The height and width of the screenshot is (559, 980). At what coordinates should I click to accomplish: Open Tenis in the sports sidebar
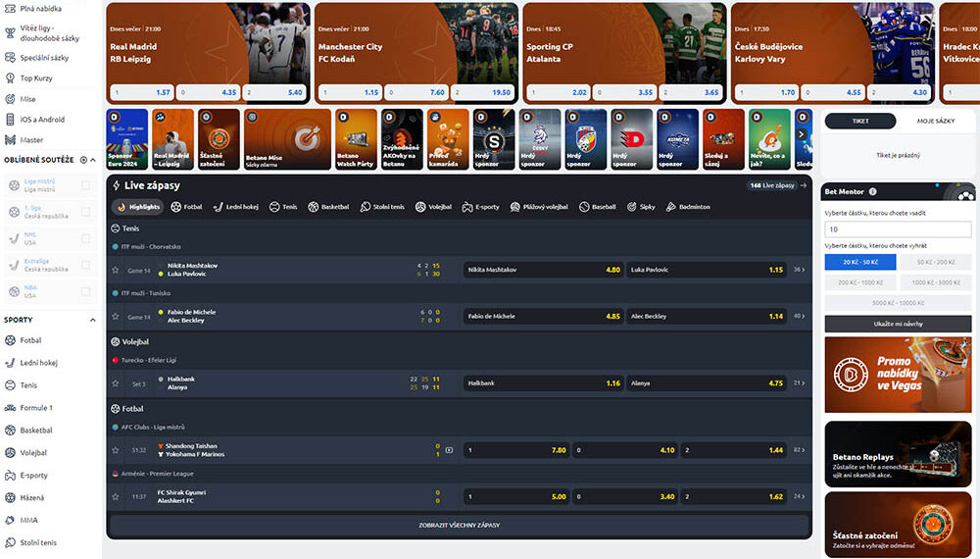[x=28, y=385]
